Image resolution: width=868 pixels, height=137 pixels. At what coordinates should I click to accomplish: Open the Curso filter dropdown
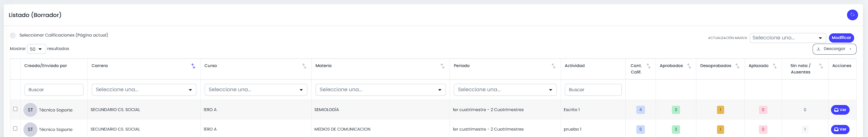tap(256, 90)
